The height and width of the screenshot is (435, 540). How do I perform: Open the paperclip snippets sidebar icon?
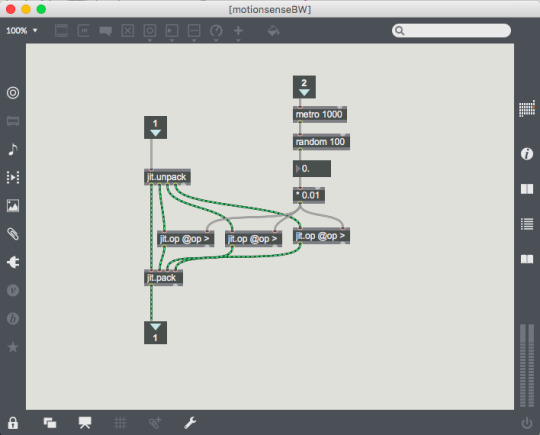click(13, 234)
